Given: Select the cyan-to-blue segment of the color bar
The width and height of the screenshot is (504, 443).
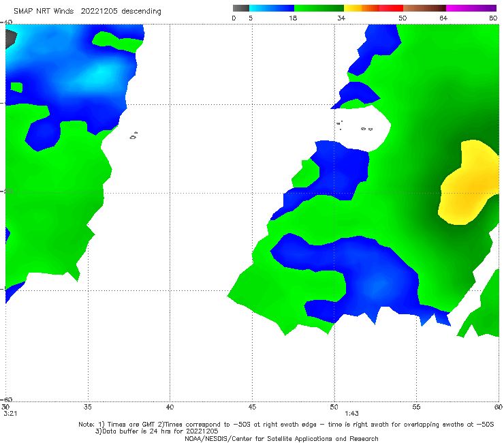Looking at the screenshot, I should point(272,8).
